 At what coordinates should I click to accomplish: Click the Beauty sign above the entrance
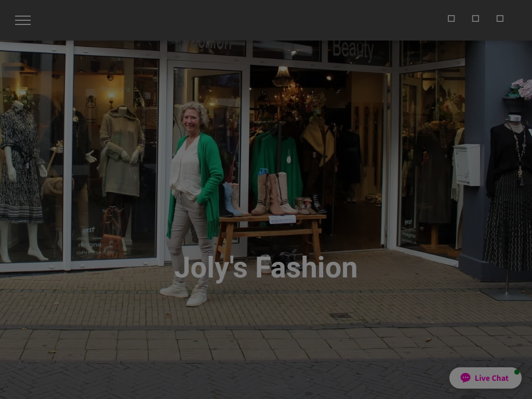coord(353,50)
